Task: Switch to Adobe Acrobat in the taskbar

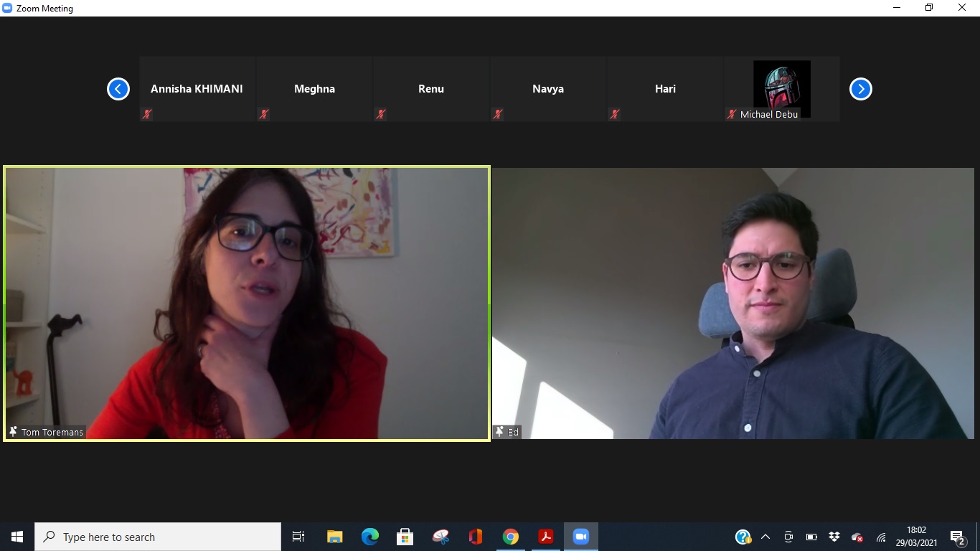Action: [x=545, y=537]
